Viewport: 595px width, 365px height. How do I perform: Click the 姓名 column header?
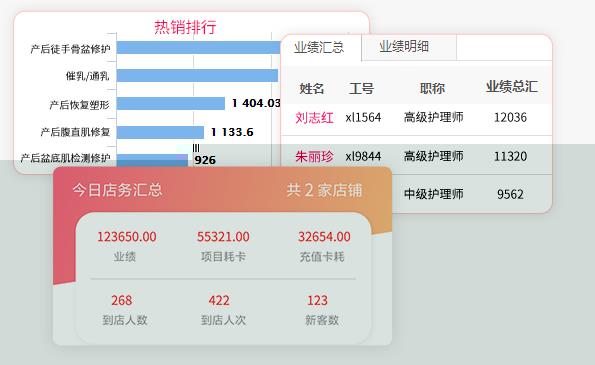click(312, 88)
